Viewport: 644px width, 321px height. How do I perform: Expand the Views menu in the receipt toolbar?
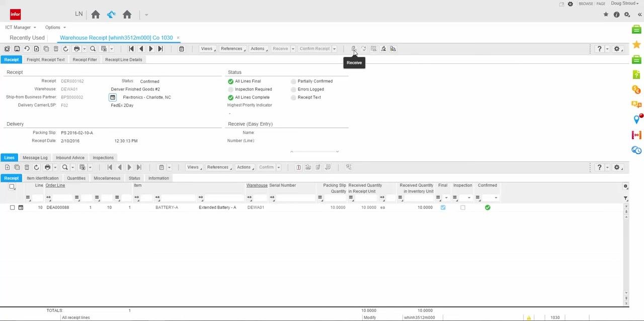(x=208, y=49)
